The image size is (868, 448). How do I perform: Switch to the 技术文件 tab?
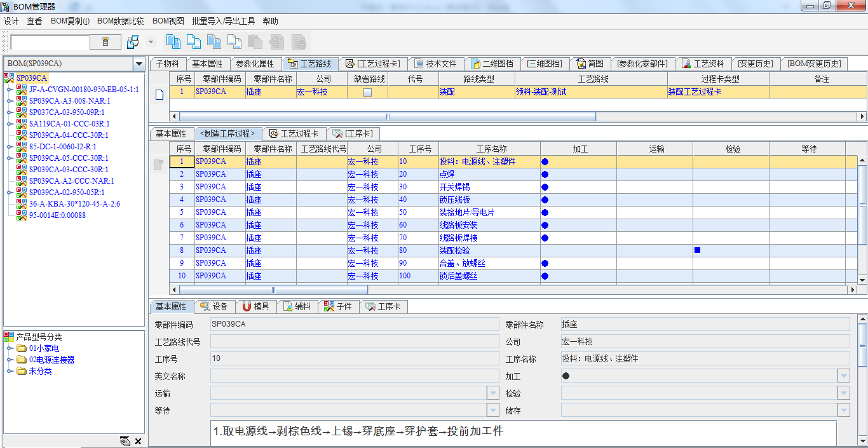pos(435,64)
